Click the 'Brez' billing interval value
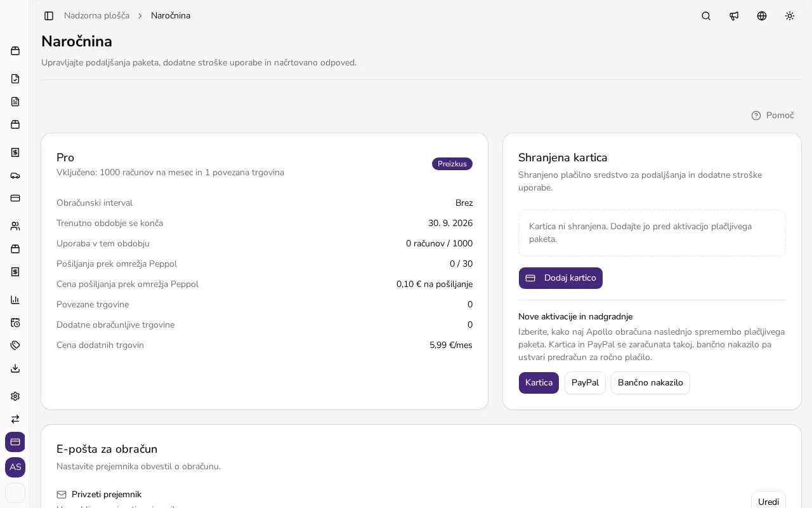812x508 pixels. tap(464, 203)
